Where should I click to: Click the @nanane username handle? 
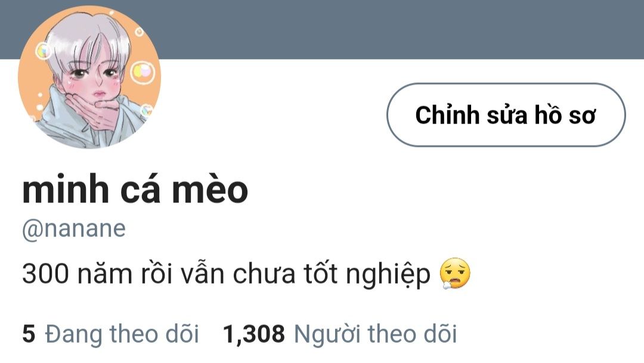(x=74, y=229)
